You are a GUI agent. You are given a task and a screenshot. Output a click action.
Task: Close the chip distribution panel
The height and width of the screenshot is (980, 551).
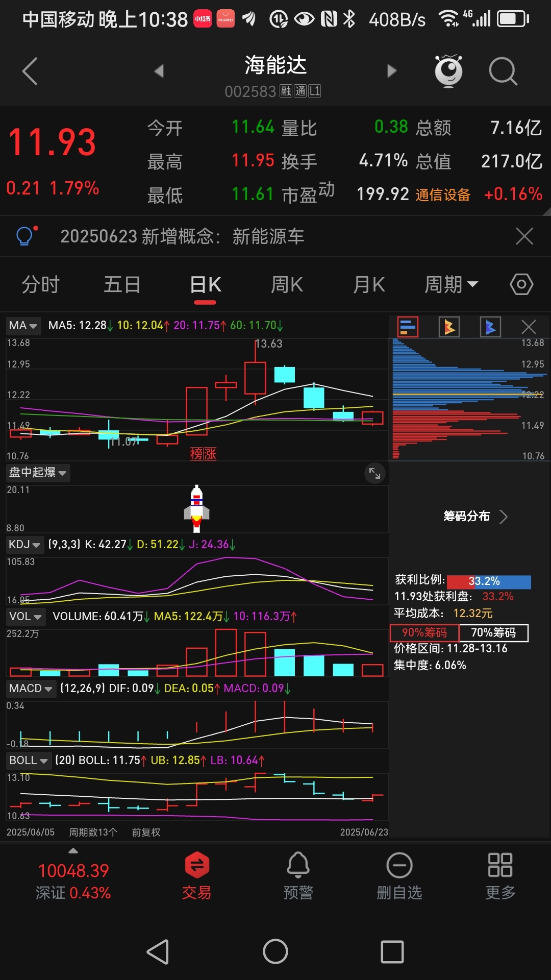[x=529, y=327]
